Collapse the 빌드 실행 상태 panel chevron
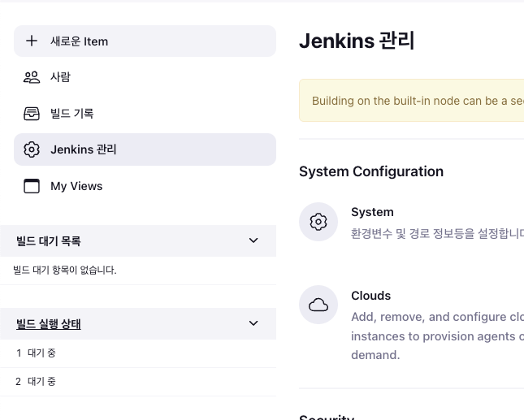The width and height of the screenshot is (524, 420). [253, 323]
